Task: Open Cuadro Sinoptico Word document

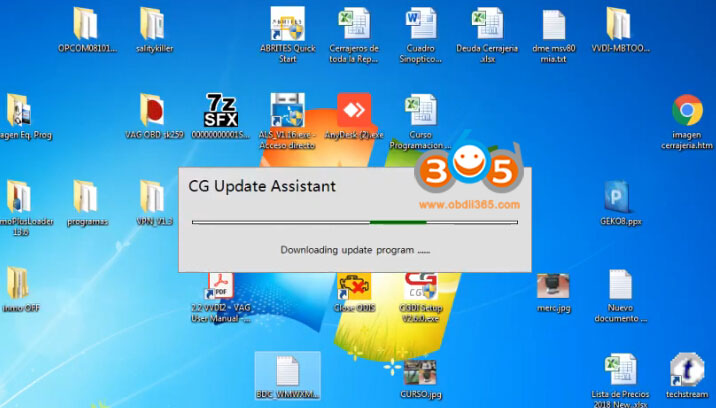Action: [421, 24]
